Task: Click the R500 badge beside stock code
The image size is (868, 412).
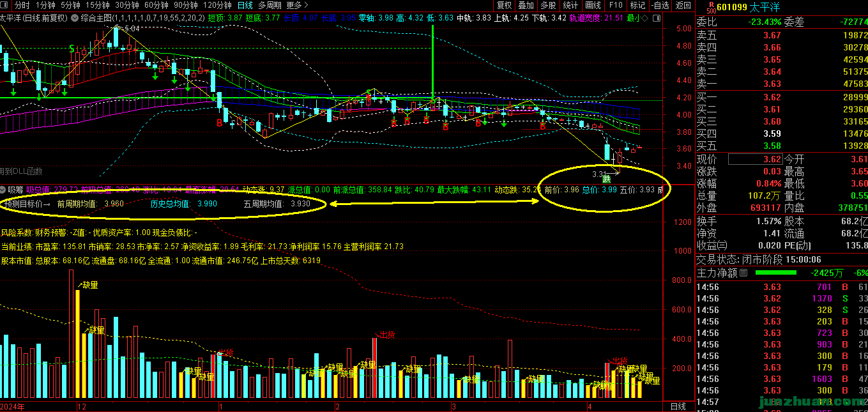Action: 712,8
